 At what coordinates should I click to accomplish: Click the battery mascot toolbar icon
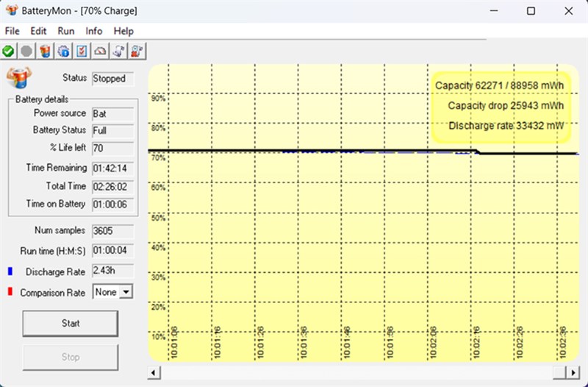45,51
